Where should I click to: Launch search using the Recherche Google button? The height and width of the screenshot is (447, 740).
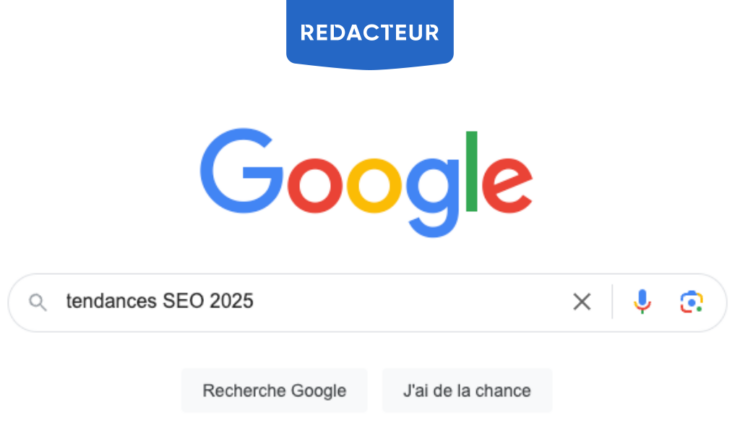point(274,391)
